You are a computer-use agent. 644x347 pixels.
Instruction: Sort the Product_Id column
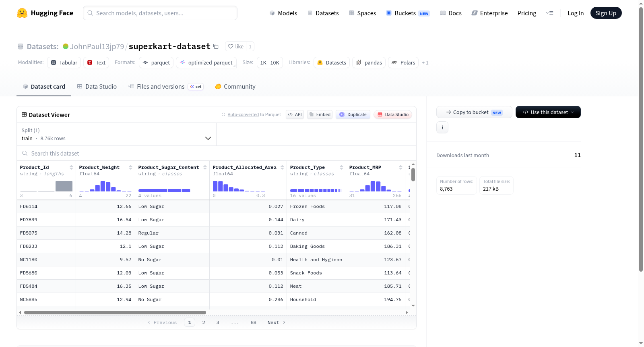(71, 167)
